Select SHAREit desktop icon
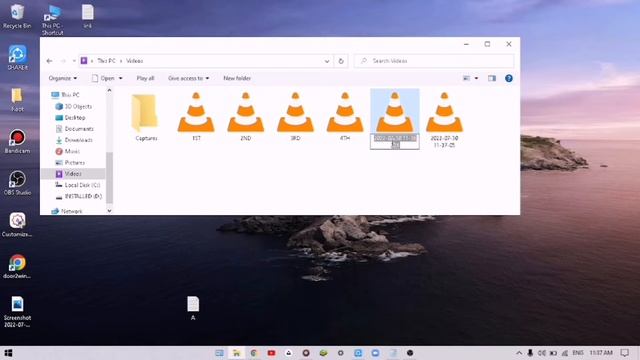Image resolution: width=640 pixels, height=360 pixels. 18,58
